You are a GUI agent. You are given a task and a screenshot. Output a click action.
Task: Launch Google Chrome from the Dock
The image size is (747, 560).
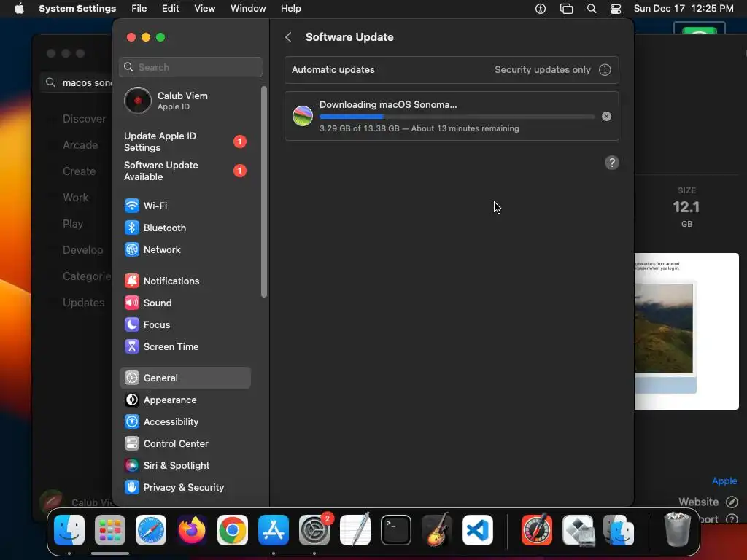(233, 530)
